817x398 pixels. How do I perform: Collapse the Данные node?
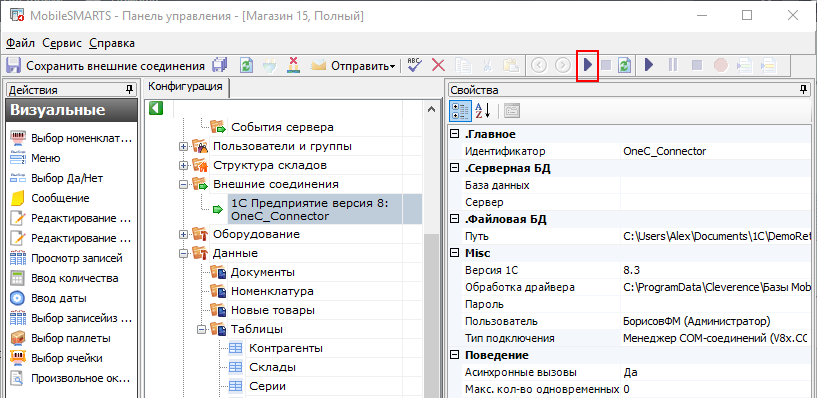click(x=183, y=253)
